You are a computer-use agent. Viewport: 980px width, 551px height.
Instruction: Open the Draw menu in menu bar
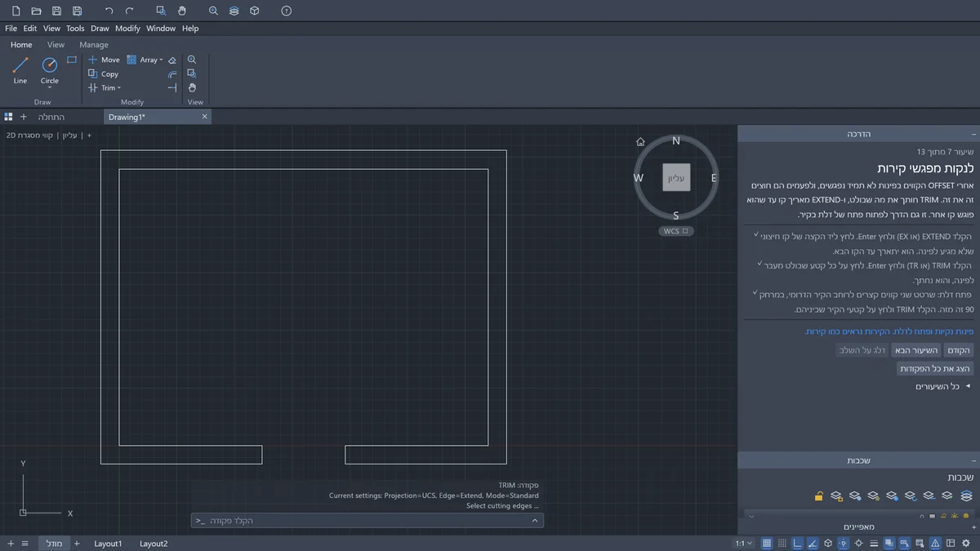pos(100,29)
